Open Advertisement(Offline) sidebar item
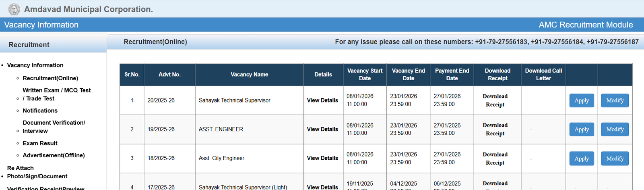Viewport: 644px width, 190px height. (x=54, y=155)
